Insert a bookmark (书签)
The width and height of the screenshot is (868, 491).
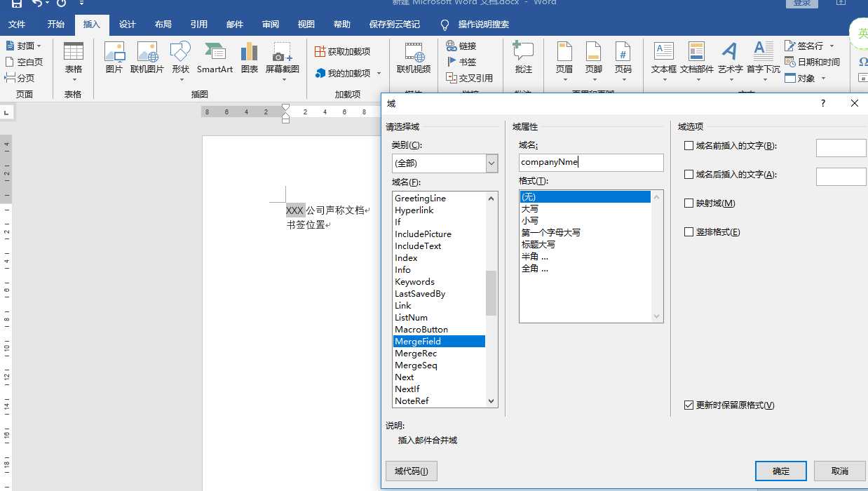click(462, 62)
